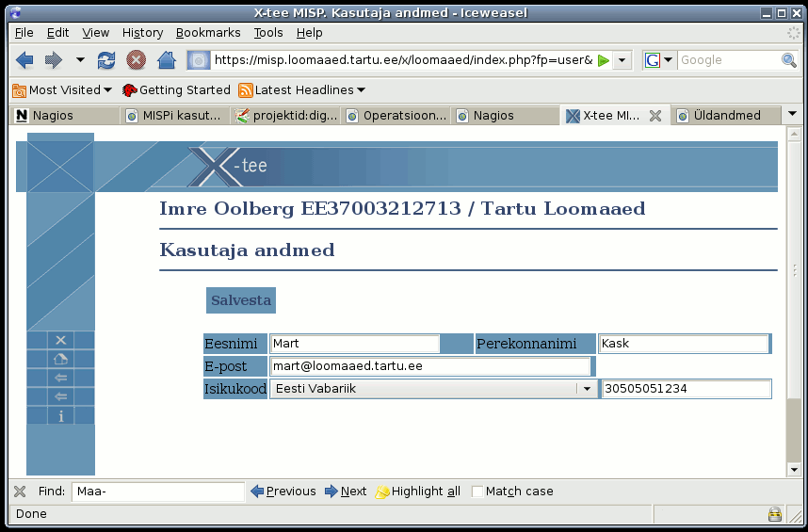
Task: Click the E-post email field
Action: coord(429,366)
